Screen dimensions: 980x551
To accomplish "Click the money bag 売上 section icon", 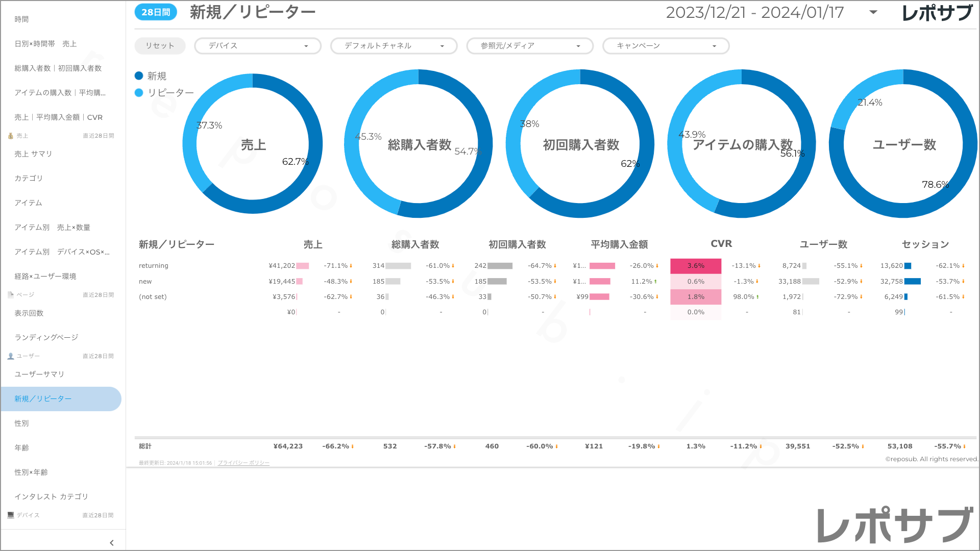I will pyautogui.click(x=10, y=136).
